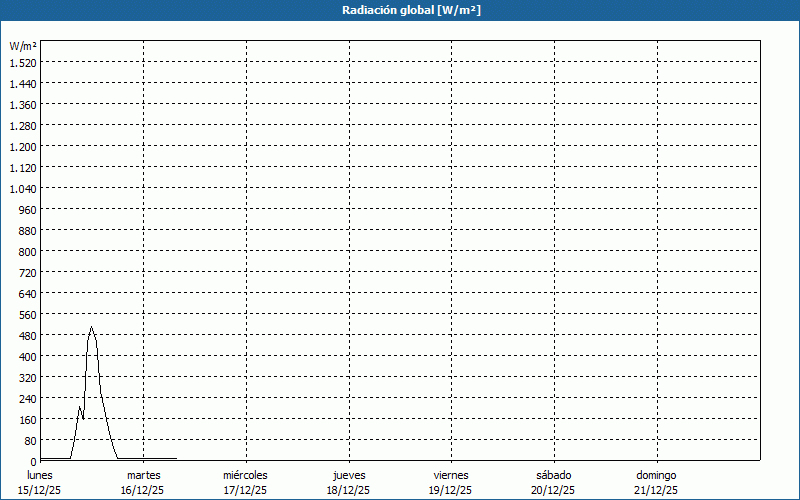Click the 880 y-axis label
800x500 pixels.
28,231
